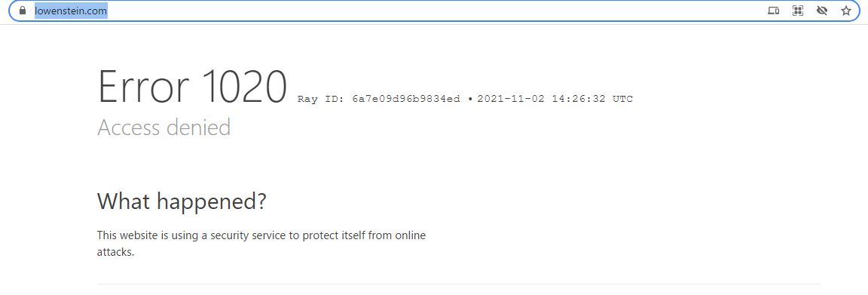Click the UTC timezone text

[x=622, y=100]
